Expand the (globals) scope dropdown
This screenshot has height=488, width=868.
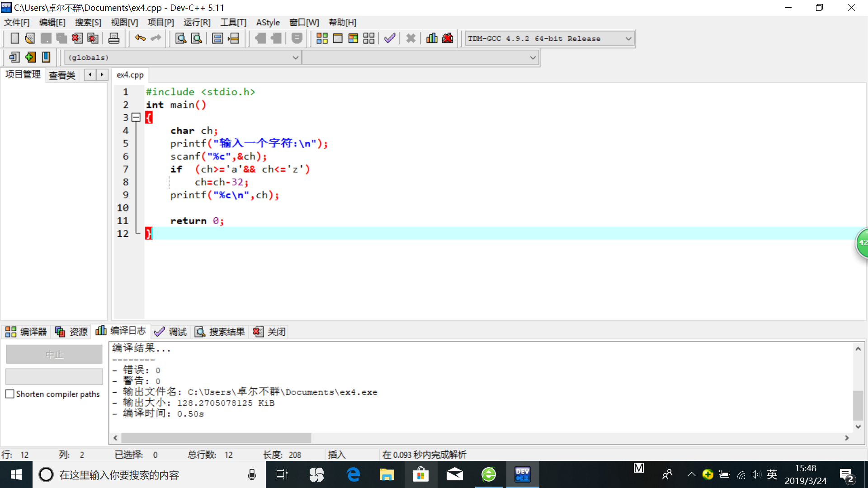(x=295, y=58)
